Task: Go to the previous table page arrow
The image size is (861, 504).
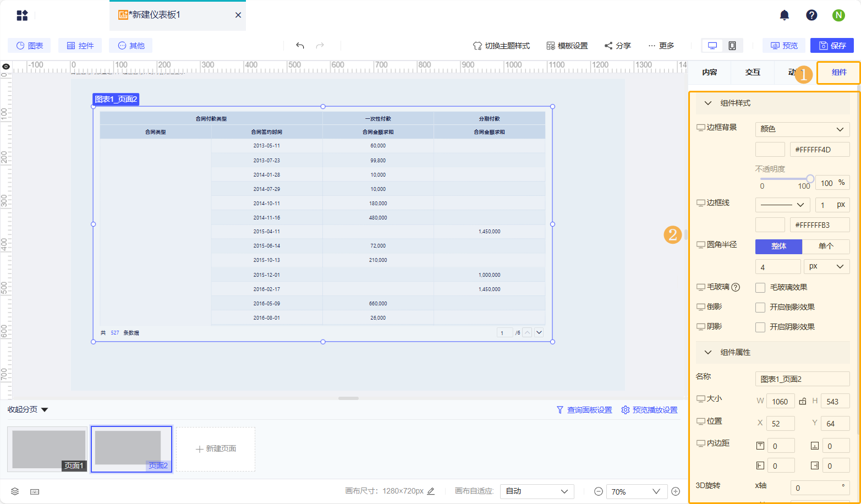Action: point(527,332)
